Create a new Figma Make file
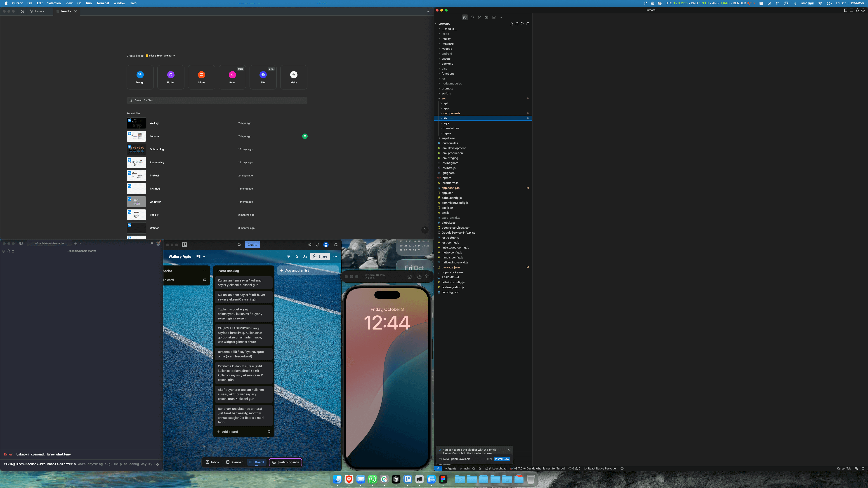This screenshot has width=868, height=488. coord(294,77)
